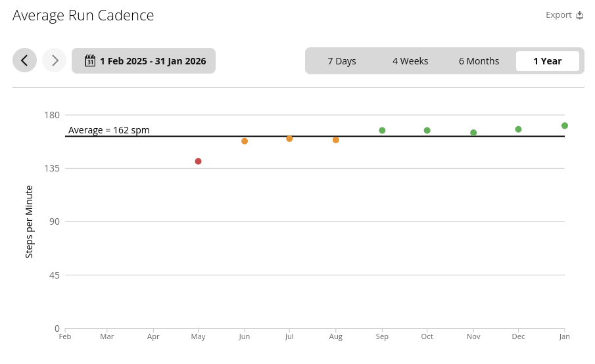Click the Export link
595x364 pixels.
[x=558, y=15]
